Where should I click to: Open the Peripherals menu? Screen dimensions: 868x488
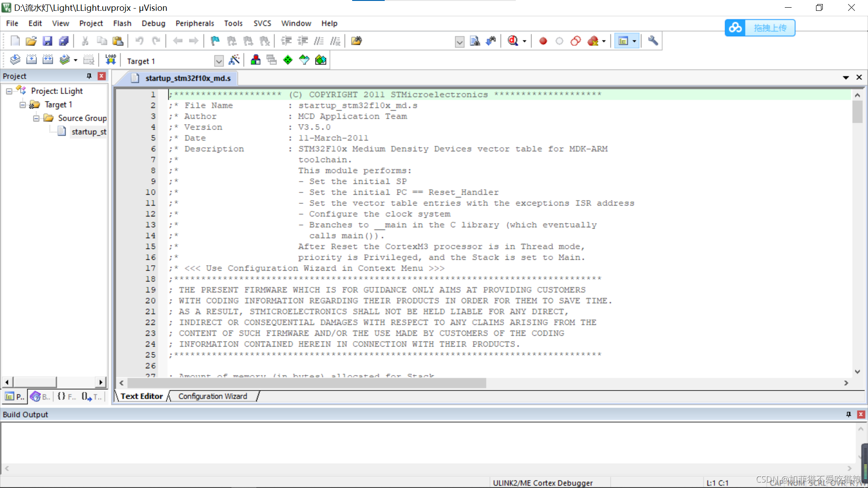click(194, 23)
